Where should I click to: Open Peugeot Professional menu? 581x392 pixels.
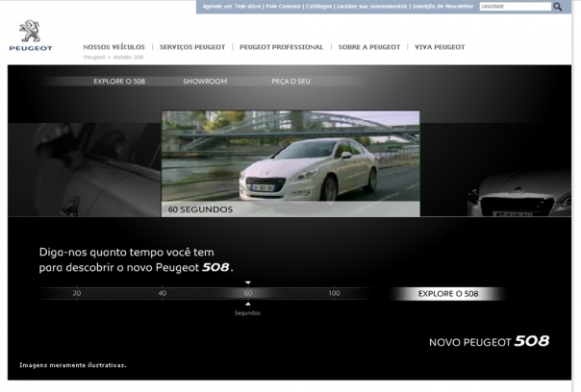click(x=281, y=47)
